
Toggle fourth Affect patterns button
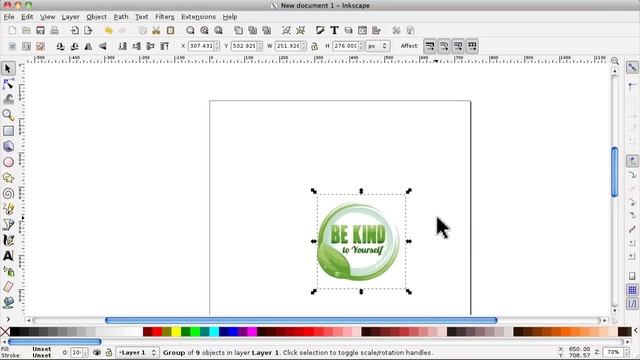472,46
